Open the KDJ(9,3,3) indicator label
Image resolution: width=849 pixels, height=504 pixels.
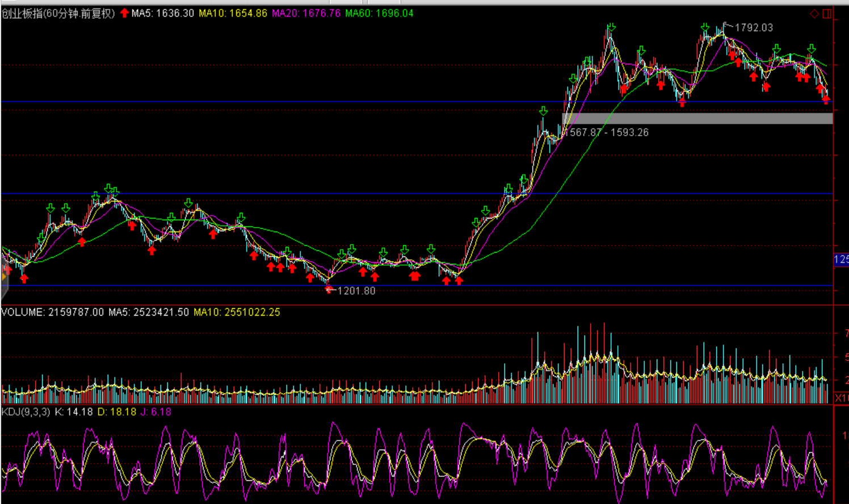[26, 412]
